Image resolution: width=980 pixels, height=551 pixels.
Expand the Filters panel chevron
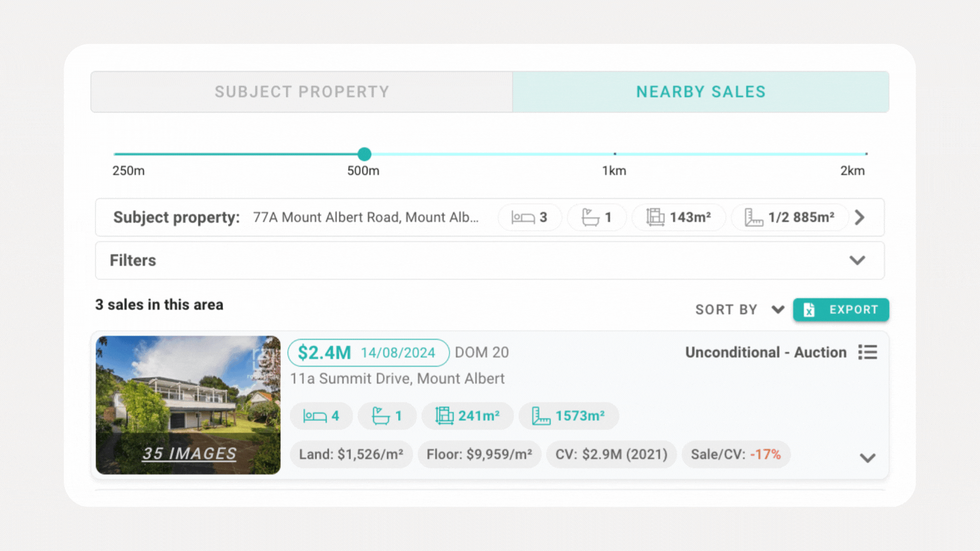coord(857,260)
